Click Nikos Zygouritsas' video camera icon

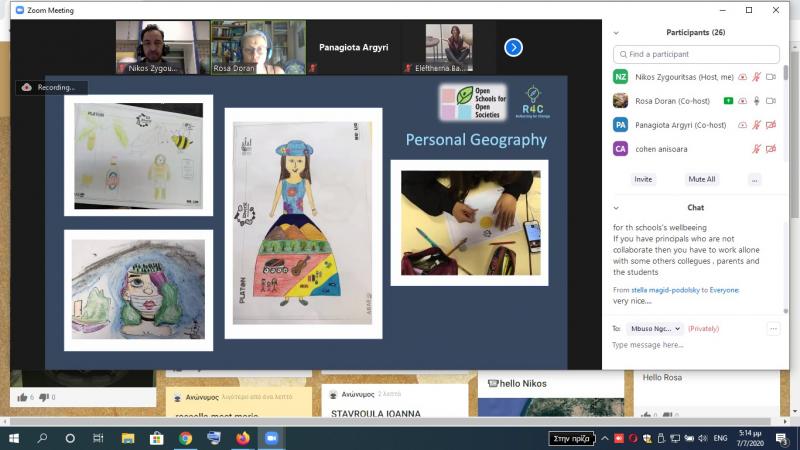(770, 77)
